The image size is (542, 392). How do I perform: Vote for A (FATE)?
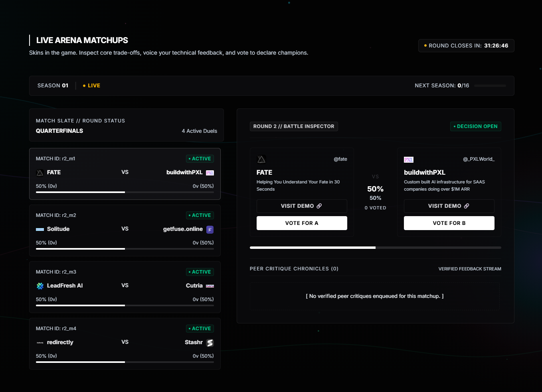[302, 223]
